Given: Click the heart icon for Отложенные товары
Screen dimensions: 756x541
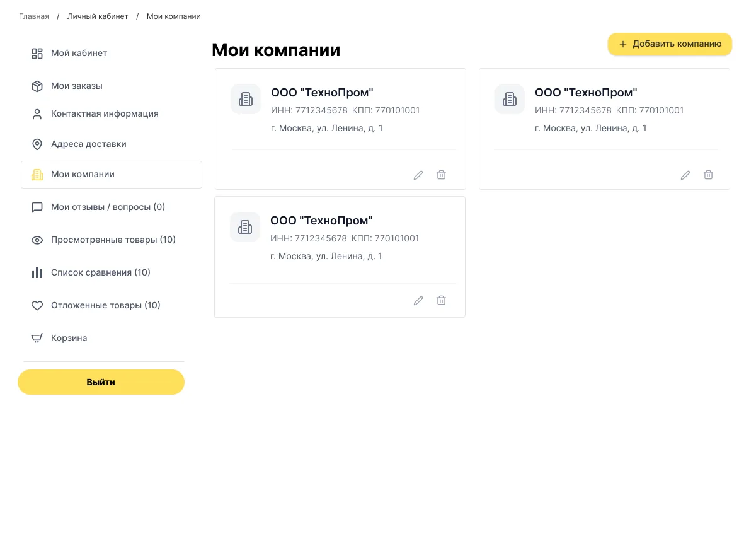Looking at the screenshot, I should (x=37, y=306).
